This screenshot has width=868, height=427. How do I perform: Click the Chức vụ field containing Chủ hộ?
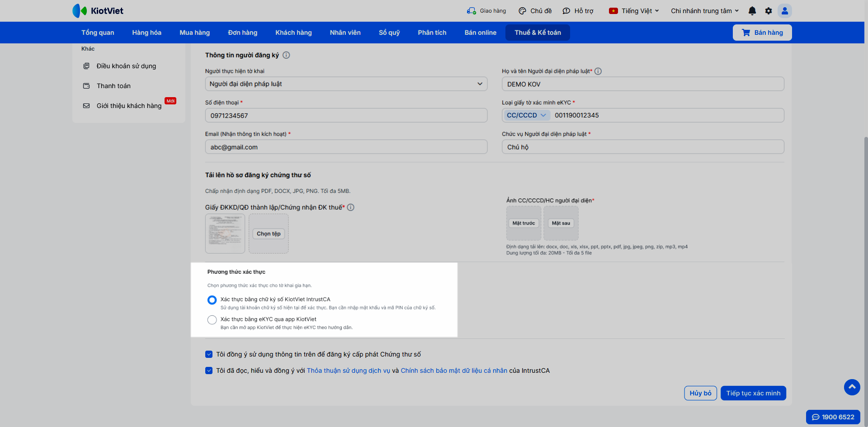pos(643,147)
